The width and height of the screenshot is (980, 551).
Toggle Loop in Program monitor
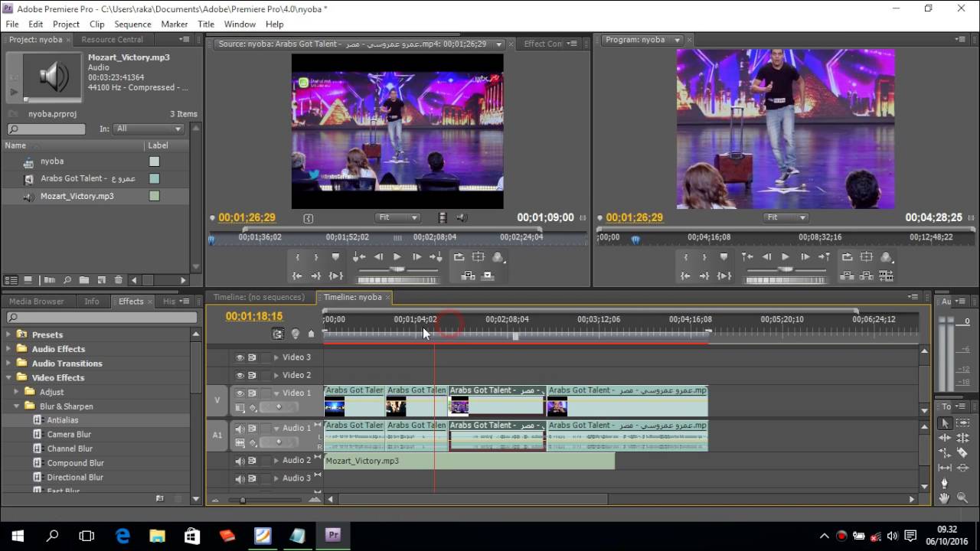click(x=847, y=257)
